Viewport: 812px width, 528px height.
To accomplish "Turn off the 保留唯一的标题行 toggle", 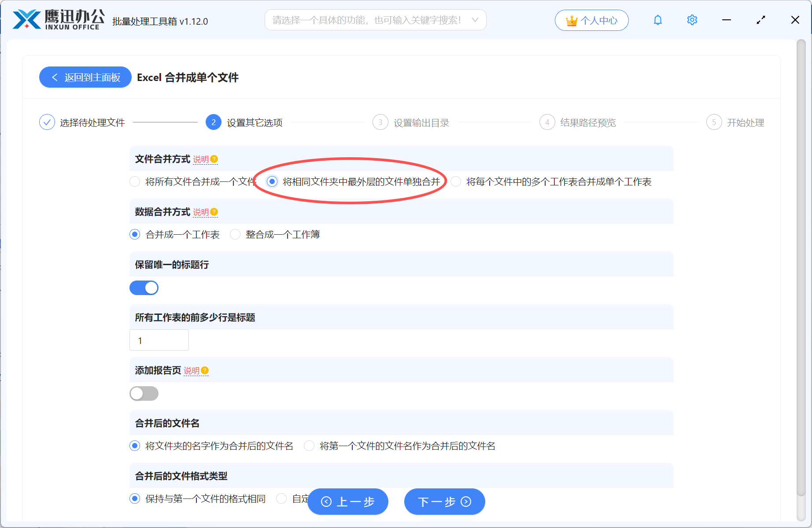I will click(x=144, y=288).
